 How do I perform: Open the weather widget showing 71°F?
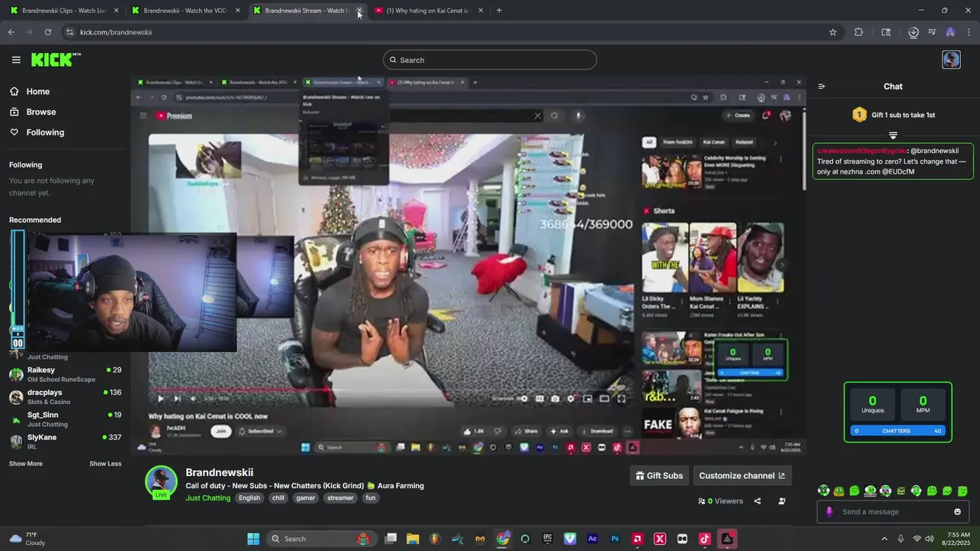coord(27,539)
